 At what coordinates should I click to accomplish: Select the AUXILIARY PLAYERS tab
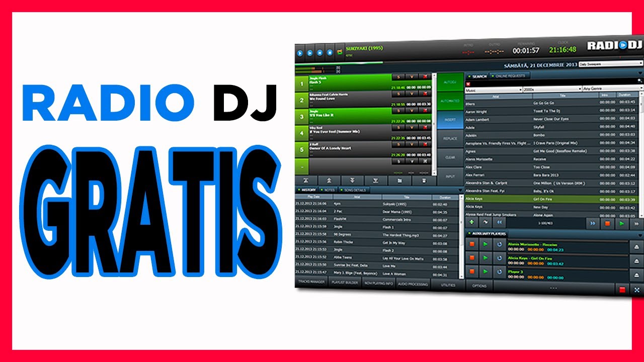click(487, 234)
